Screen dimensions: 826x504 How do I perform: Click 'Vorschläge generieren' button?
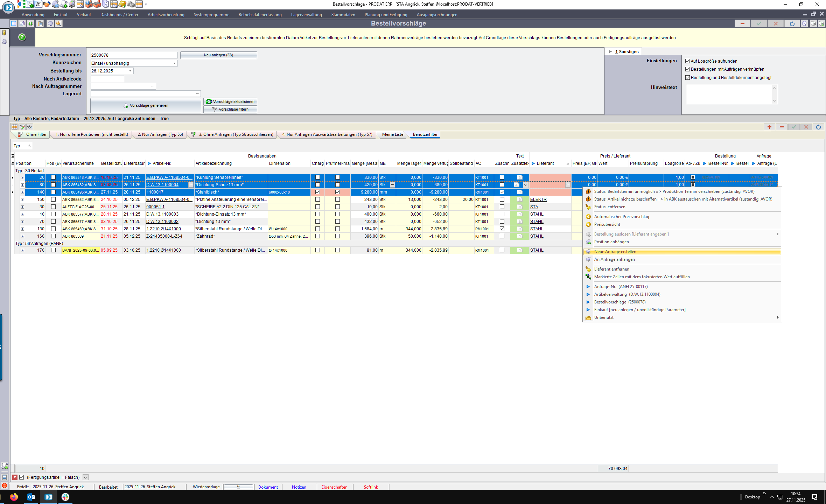146,105
